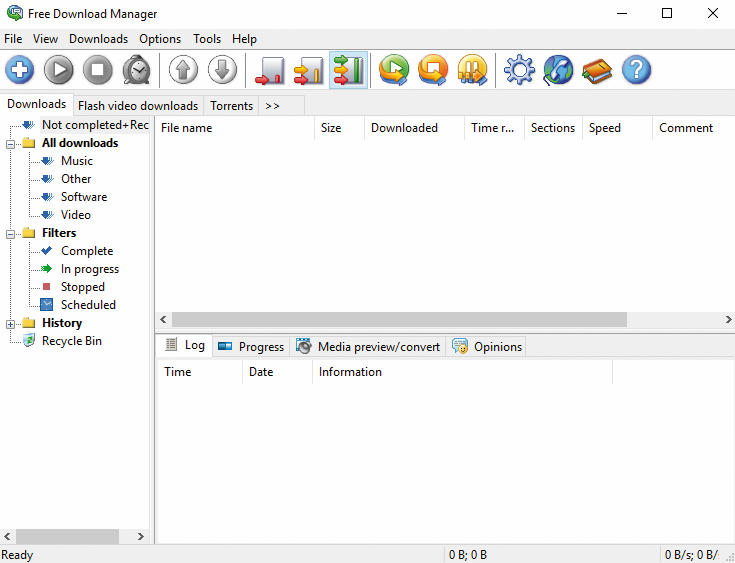The image size is (735, 563).
Task: Click download list scrollbar right arrow
Action: pyautogui.click(x=728, y=320)
